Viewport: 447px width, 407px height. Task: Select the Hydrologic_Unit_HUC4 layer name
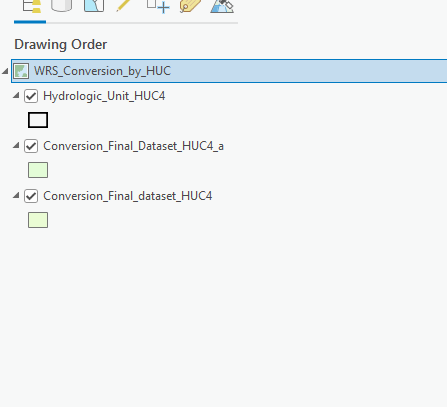104,96
